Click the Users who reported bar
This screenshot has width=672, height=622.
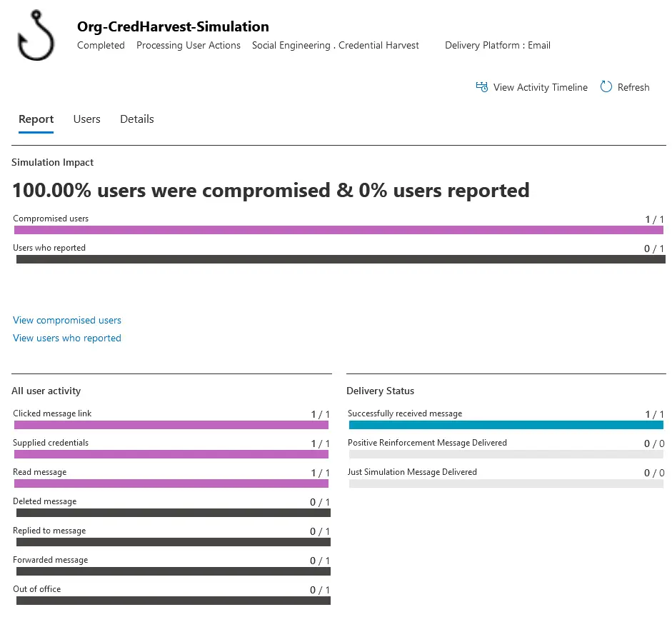coord(338,259)
